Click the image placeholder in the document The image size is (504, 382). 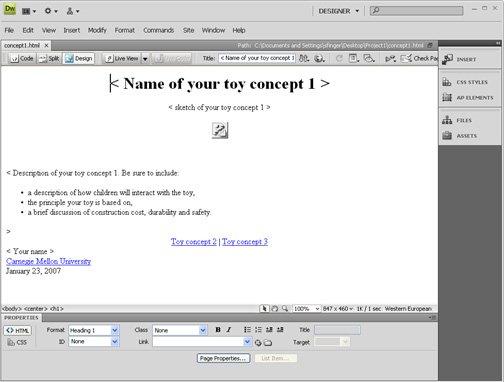coord(220,130)
